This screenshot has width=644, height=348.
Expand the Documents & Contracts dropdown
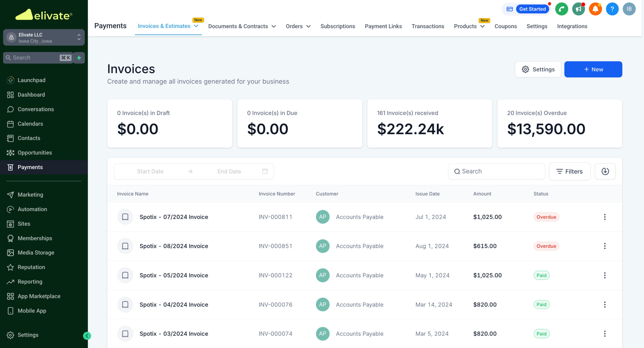pos(242,26)
